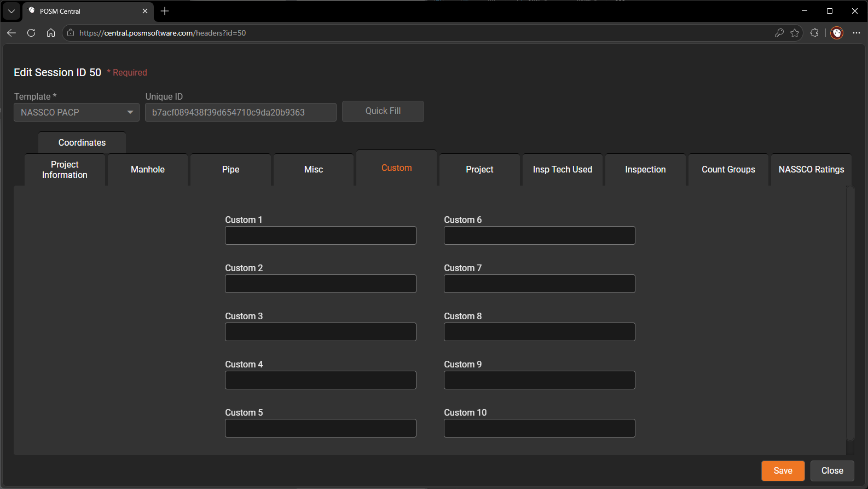Viewport: 868px width, 489px height.
Task: Open the Project Information tab
Action: (65, 170)
